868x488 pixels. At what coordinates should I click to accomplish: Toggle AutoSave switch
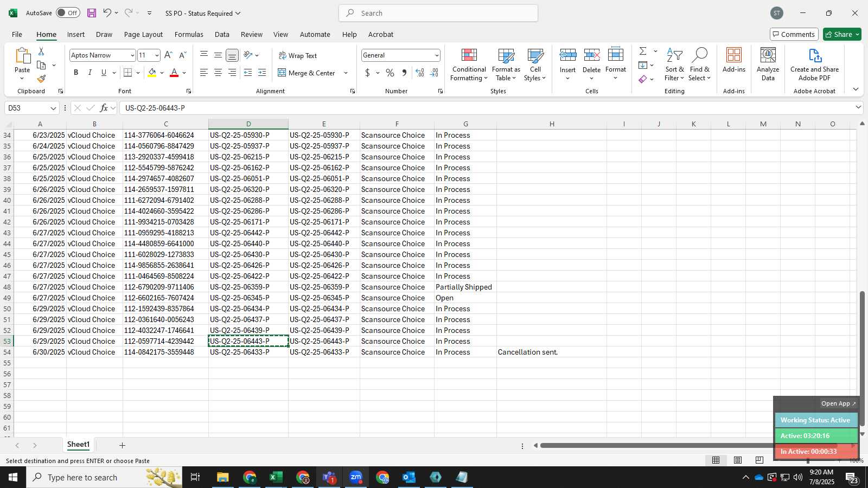(x=68, y=13)
